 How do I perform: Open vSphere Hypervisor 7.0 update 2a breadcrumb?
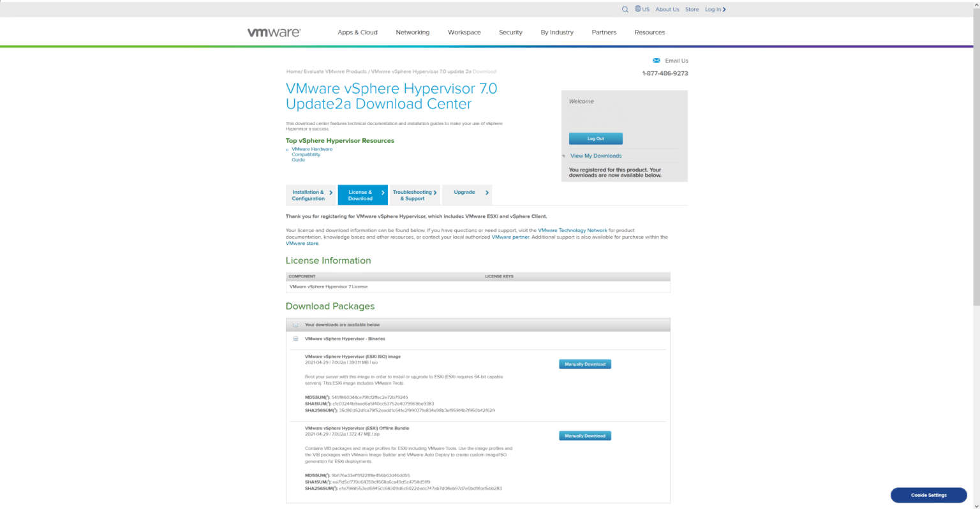point(421,71)
